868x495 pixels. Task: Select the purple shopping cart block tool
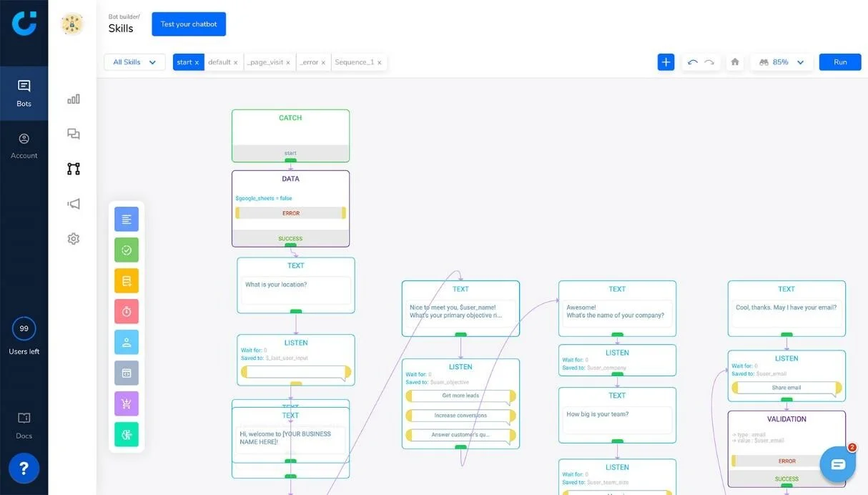pyautogui.click(x=127, y=403)
